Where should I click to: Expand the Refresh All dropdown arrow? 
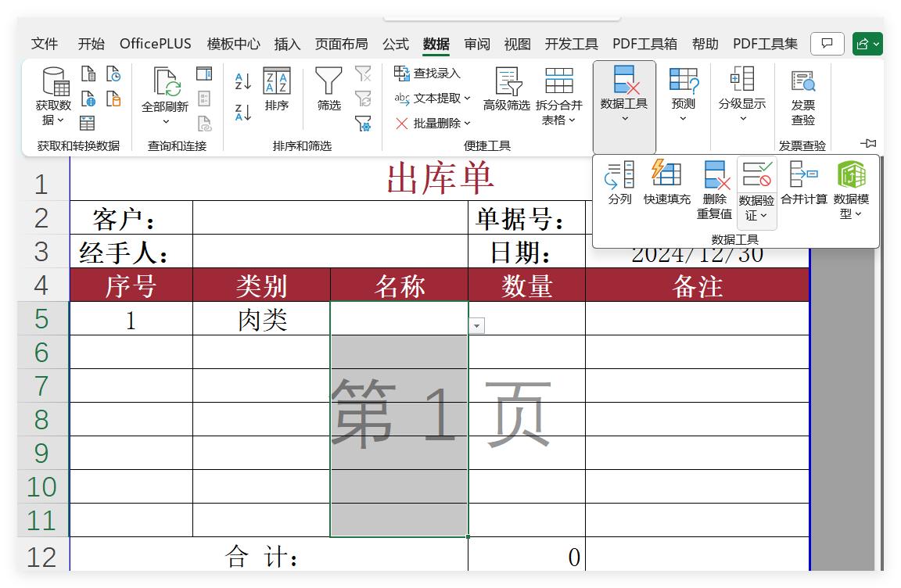tap(166, 121)
